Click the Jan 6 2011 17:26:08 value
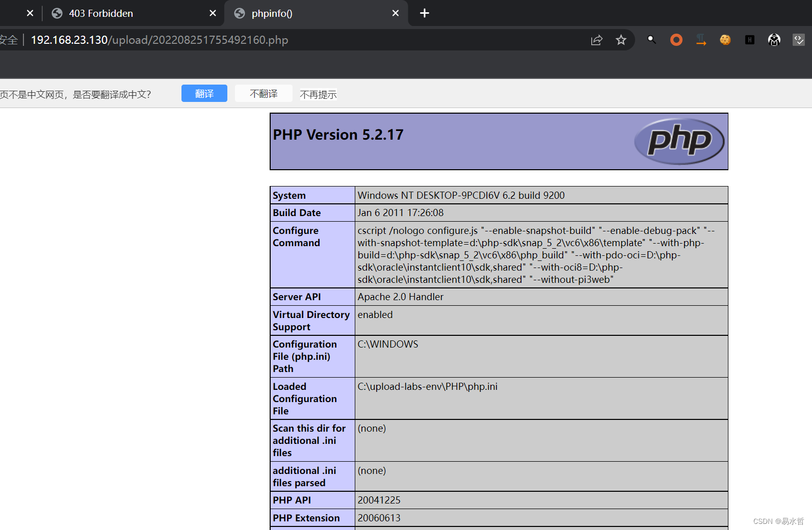Screen dimensions: 812x530 click(400, 213)
